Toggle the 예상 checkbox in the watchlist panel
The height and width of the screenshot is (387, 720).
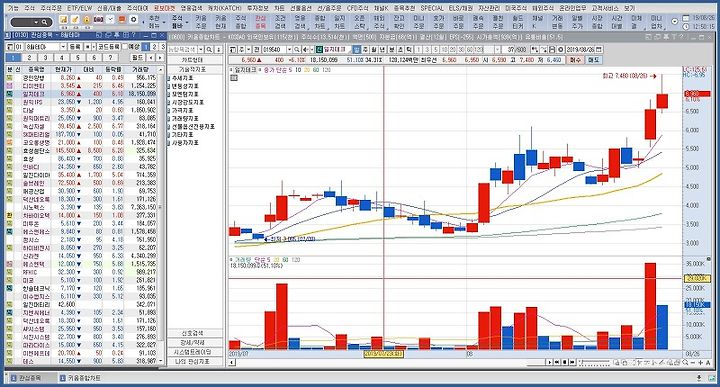(x=124, y=47)
